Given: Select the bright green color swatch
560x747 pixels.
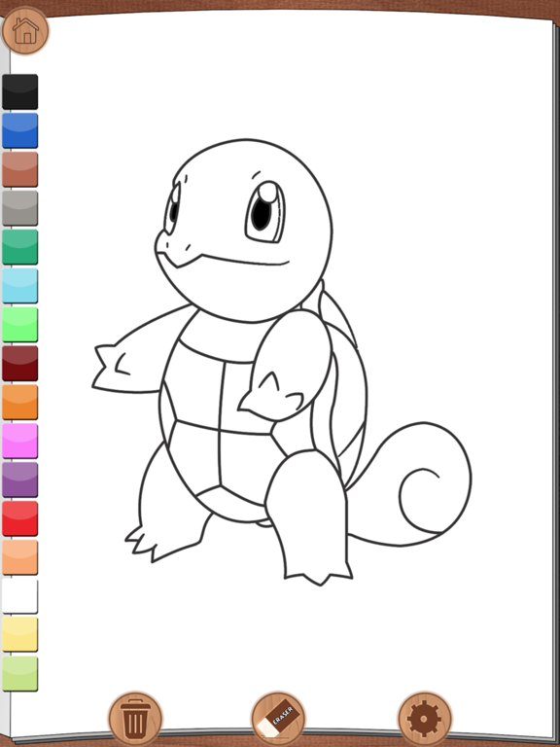Looking at the screenshot, I should [20, 325].
